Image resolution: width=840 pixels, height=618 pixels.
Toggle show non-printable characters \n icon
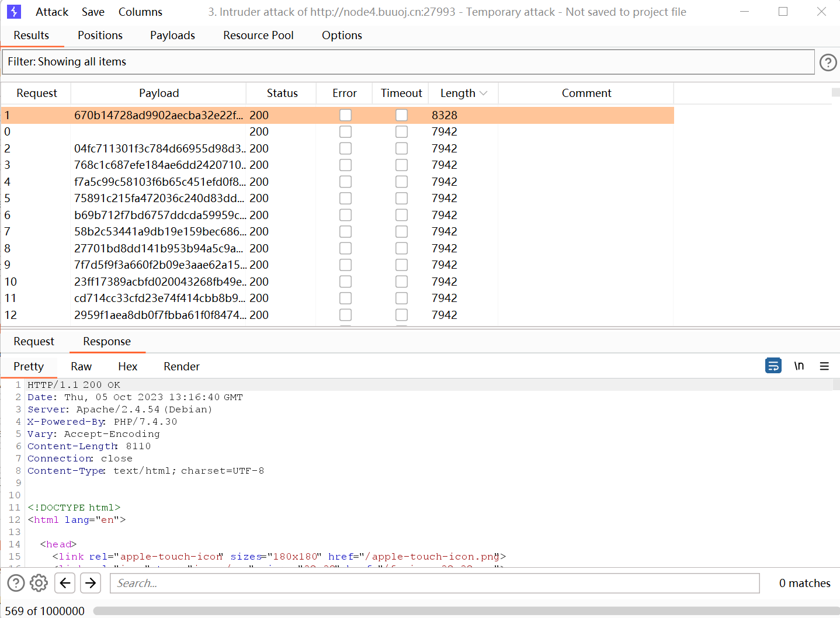click(x=799, y=366)
